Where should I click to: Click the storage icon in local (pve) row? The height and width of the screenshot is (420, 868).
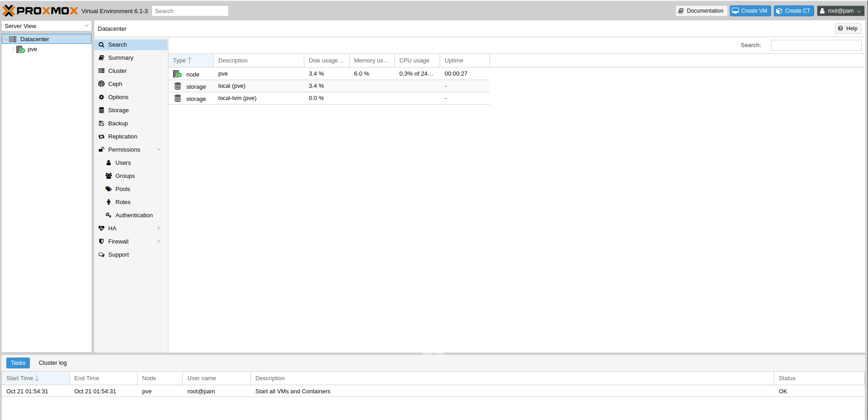coord(178,86)
